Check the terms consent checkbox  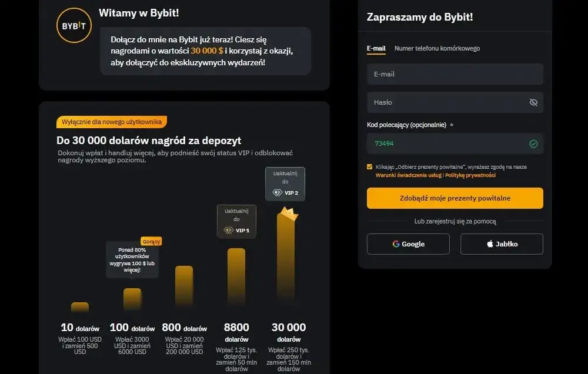pyautogui.click(x=369, y=165)
